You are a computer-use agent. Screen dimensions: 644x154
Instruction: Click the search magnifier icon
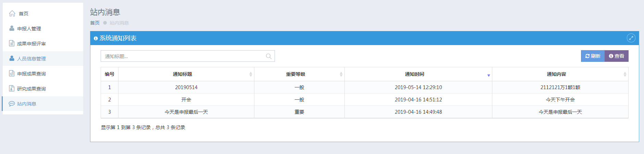(269, 56)
